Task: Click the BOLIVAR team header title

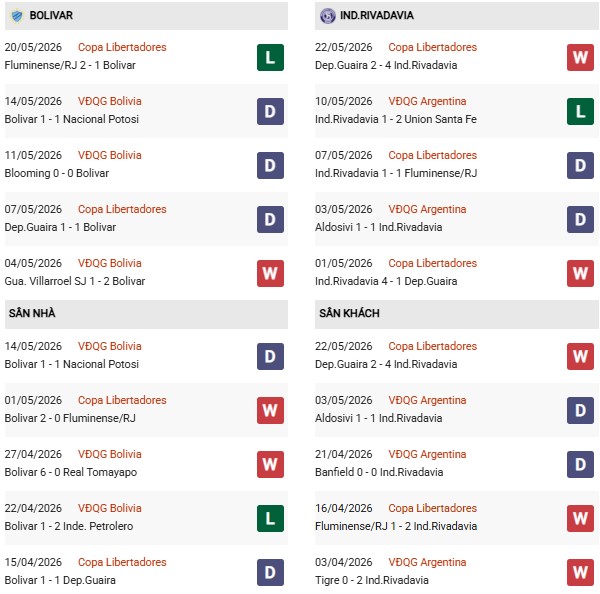Action: (x=51, y=15)
